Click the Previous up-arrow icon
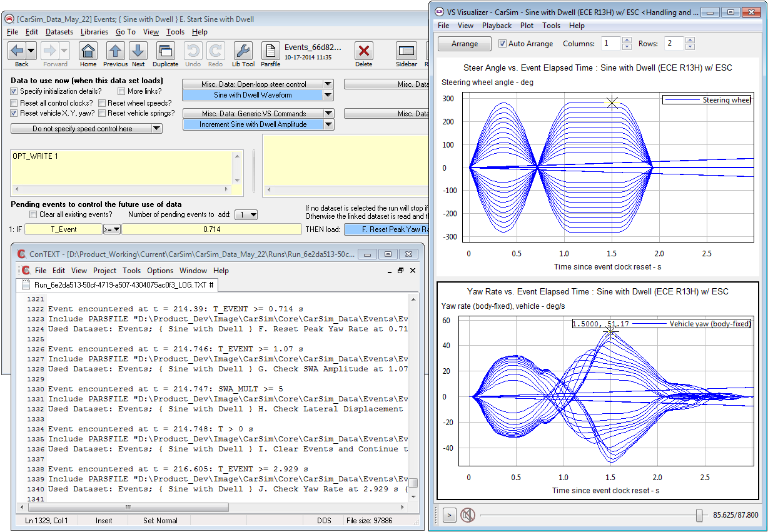 tap(115, 51)
